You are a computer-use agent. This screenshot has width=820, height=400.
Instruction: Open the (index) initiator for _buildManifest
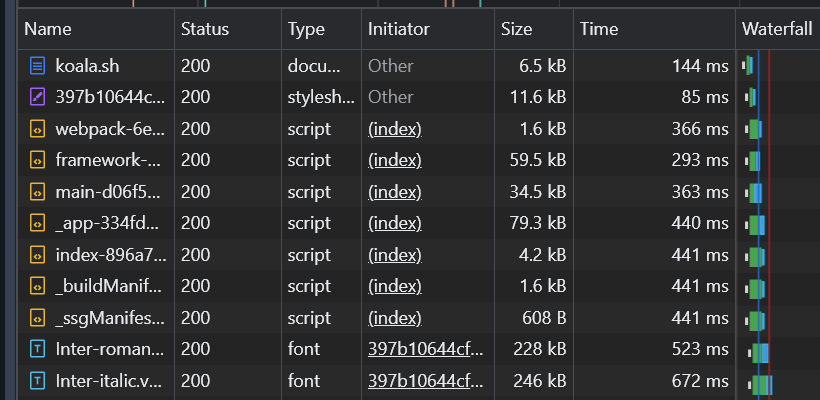pyautogui.click(x=395, y=287)
